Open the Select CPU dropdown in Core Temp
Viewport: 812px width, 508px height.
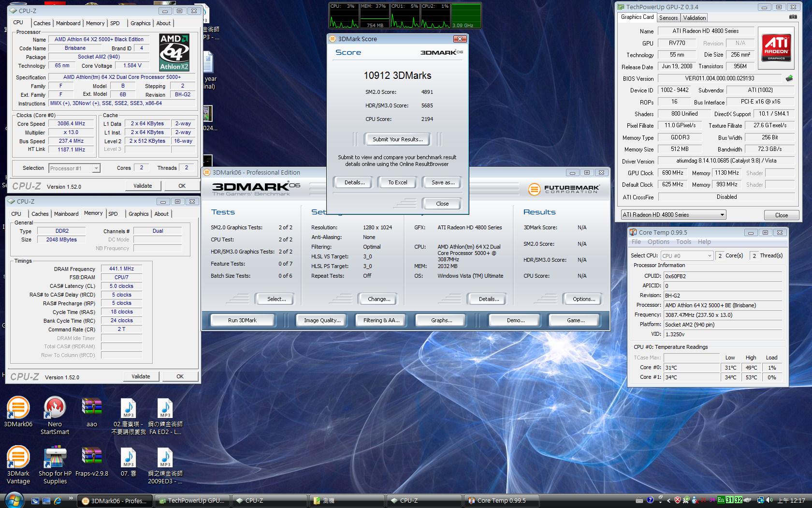pos(687,255)
